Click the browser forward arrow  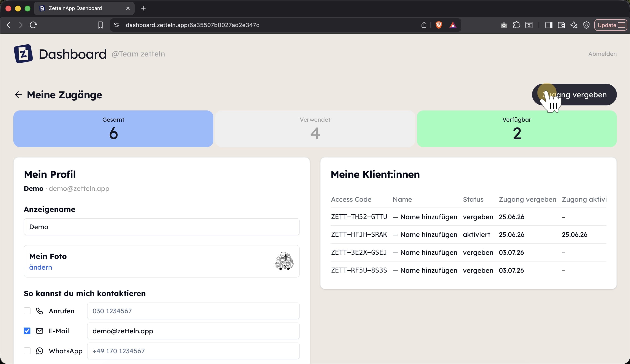point(21,25)
